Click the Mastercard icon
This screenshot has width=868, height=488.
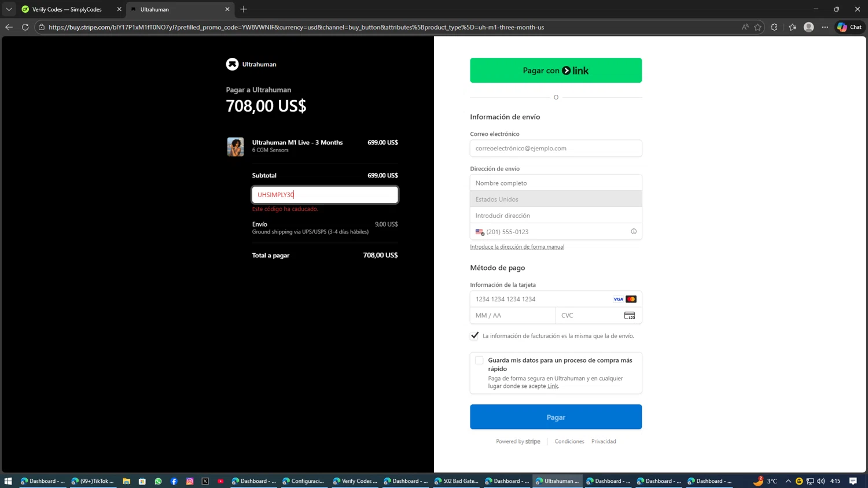pos(631,299)
